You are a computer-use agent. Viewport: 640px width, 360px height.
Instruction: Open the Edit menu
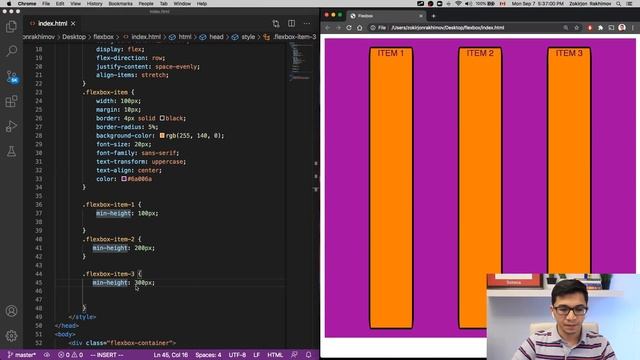tap(60, 4)
